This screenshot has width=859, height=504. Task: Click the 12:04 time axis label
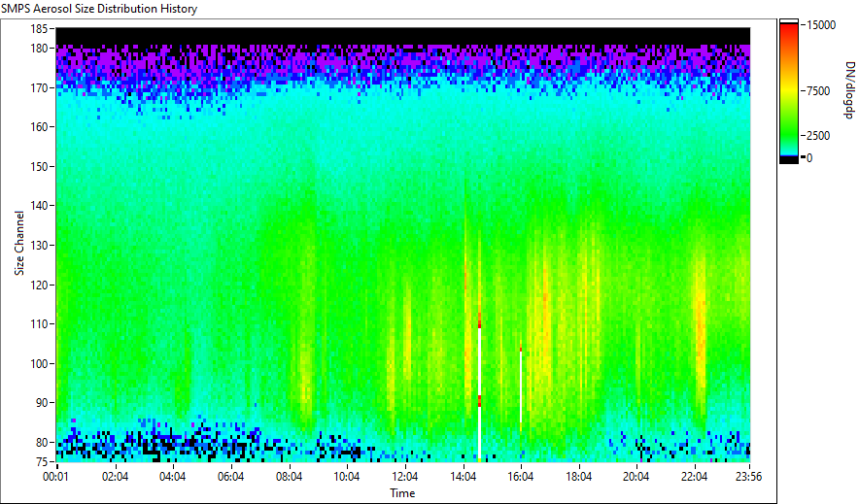(405, 477)
